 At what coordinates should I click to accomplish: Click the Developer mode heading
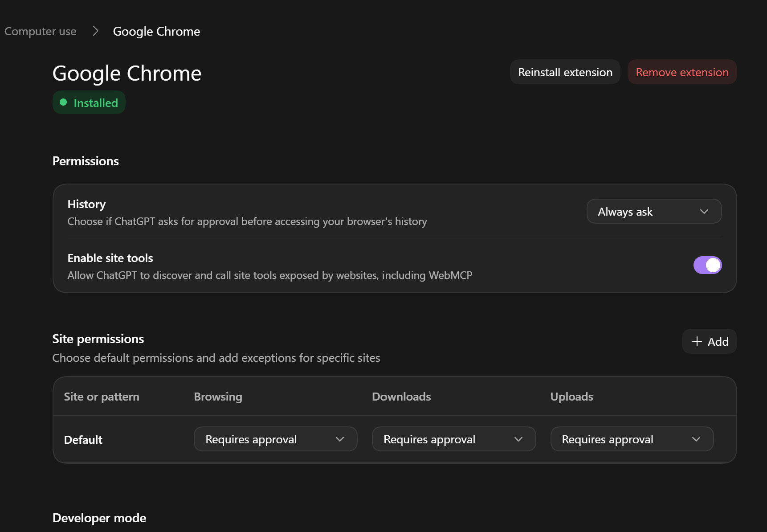99,518
